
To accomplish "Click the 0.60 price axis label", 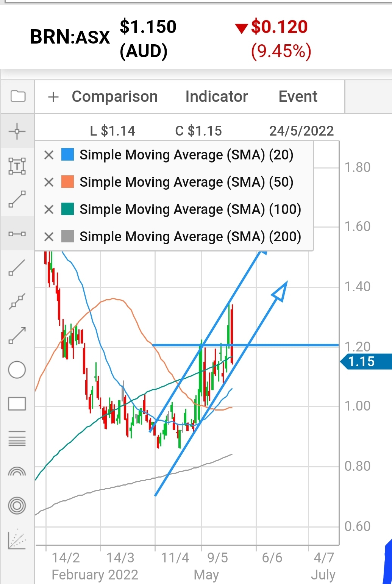I will 358,526.
